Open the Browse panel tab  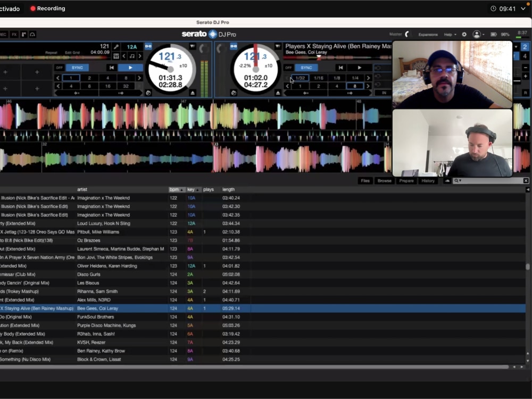pyautogui.click(x=385, y=181)
